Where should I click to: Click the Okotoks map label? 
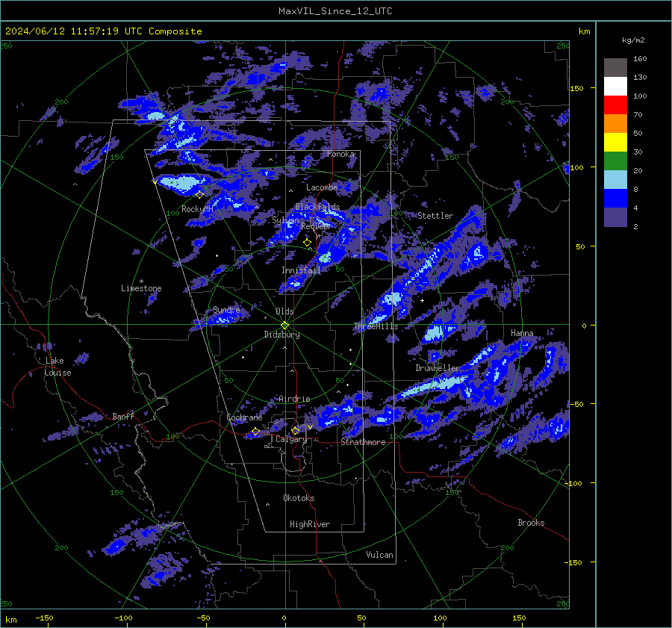(x=299, y=498)
